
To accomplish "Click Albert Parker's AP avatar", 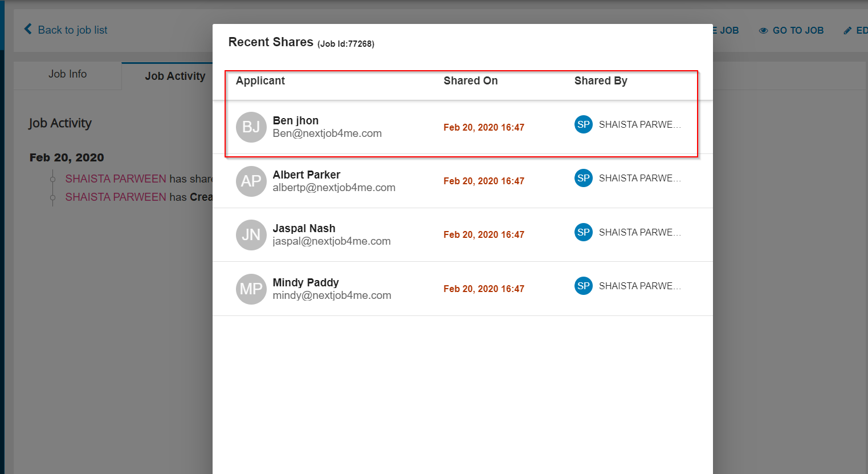I will (251, 181).
